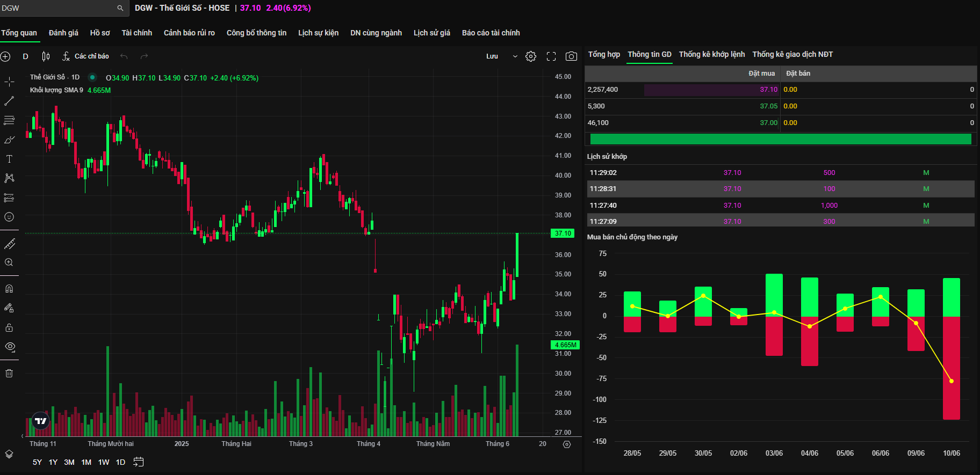Select the text annotation tool
The image size is (980, 475).
[x=9, y=159]
